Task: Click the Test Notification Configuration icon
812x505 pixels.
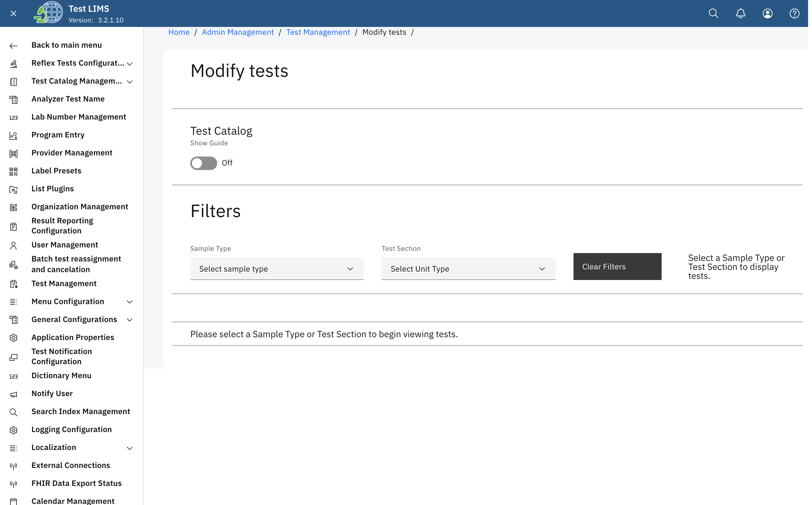Action: 13,357
